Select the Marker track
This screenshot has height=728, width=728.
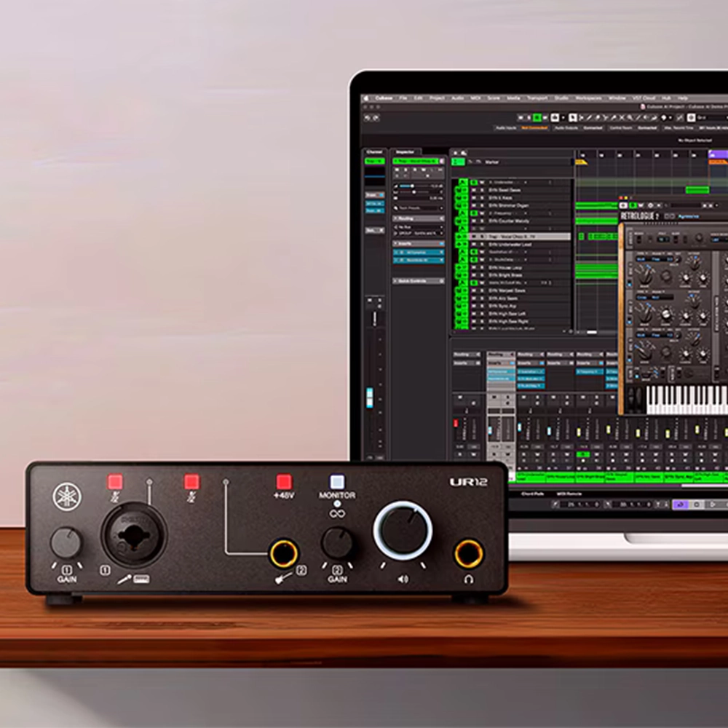click(513, 162)
